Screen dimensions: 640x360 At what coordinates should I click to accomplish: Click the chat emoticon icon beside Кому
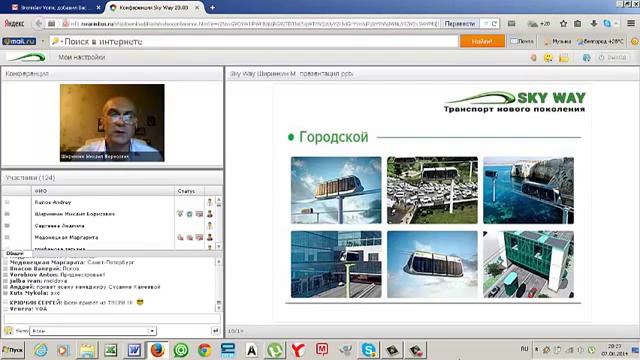8,331
